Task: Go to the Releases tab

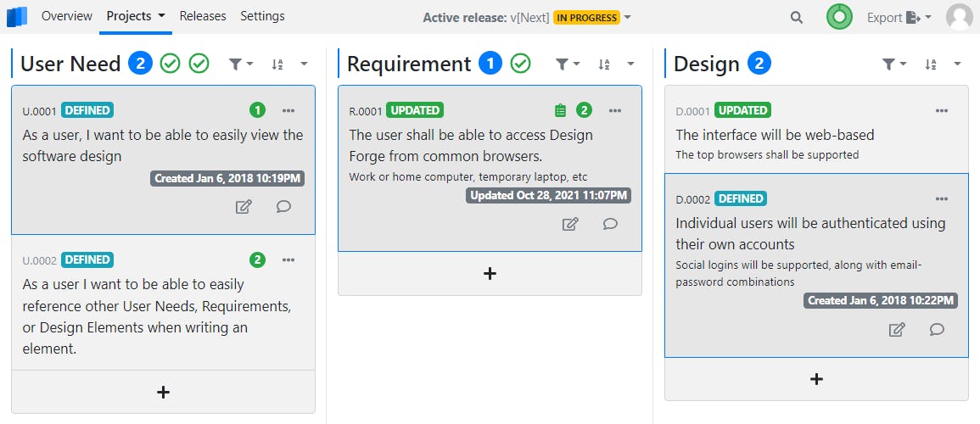Action: pos(203,16)
